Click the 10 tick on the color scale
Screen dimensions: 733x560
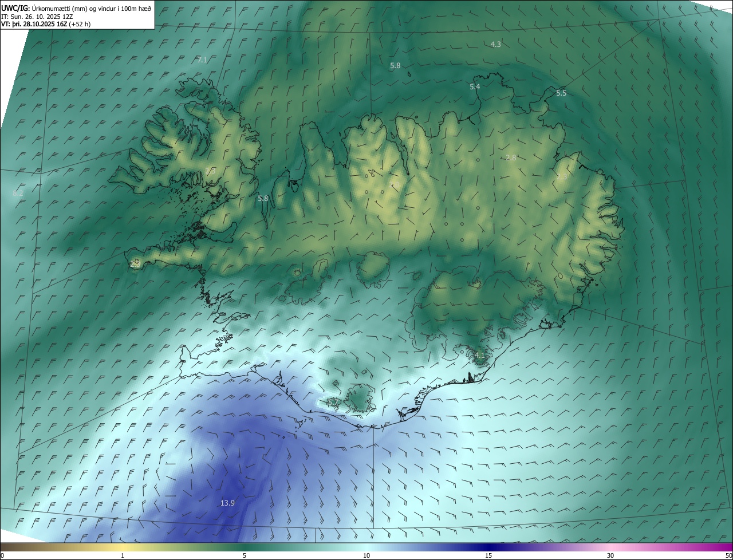pyautogui.click(x=366, y=555)
